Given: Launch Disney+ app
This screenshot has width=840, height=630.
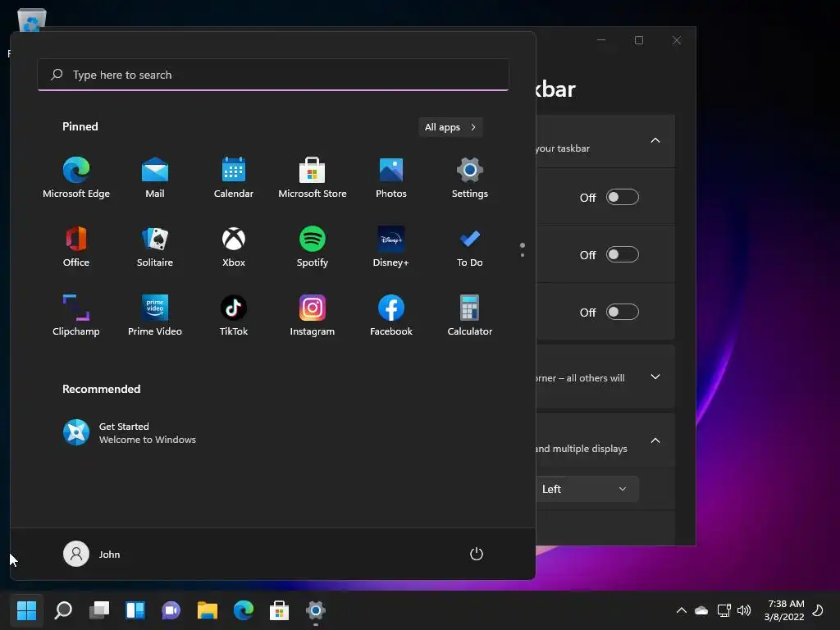Looking at the screenshot, I should click(x=391, y=247).
